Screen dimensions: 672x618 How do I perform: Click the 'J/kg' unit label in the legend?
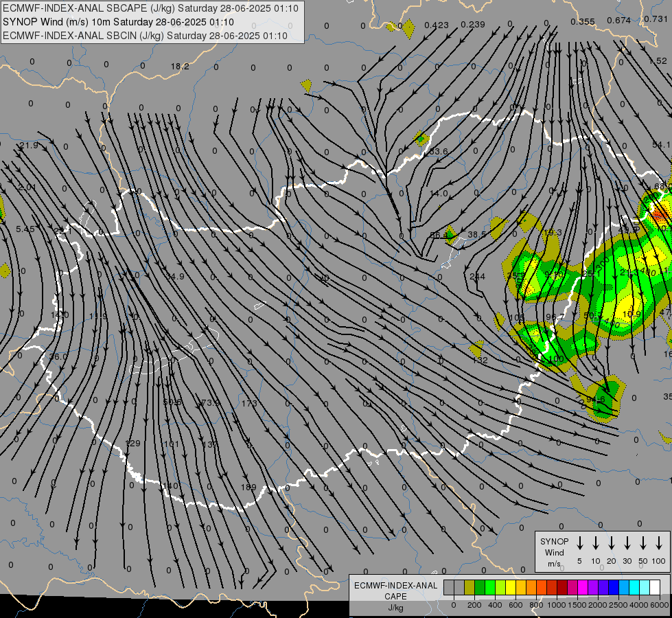[395, 608]
